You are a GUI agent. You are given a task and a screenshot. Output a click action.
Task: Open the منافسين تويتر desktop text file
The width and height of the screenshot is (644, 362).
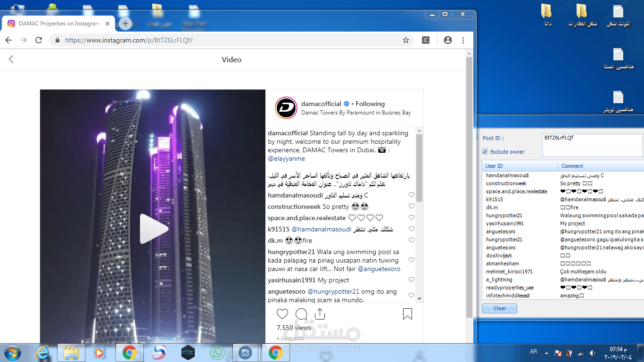[618, 102]
